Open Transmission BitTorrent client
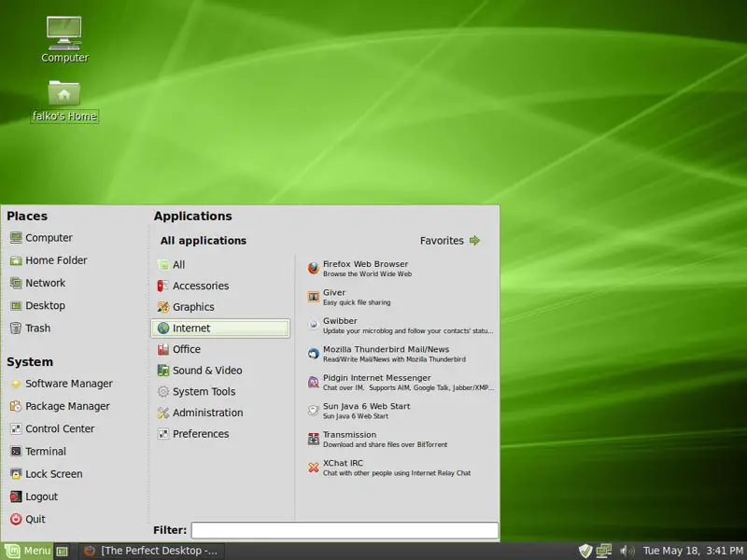This screenshot has width=747, height=560. [377, 439]
